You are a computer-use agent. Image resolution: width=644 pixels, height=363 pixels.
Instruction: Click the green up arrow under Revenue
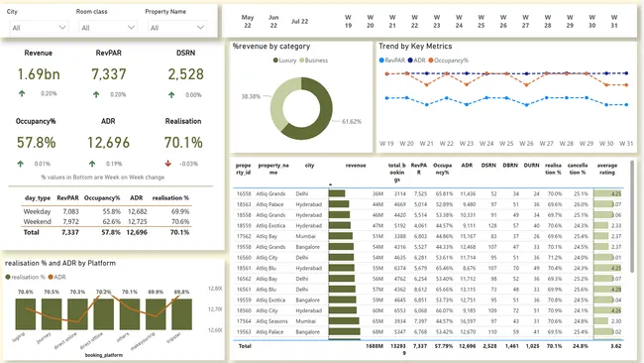click(22, 94)
